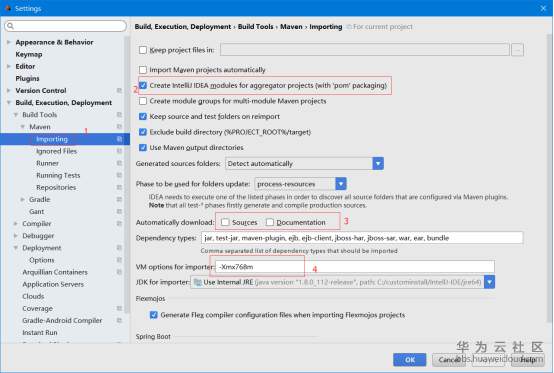Toggle Generate Flex compiler configuration files checkbox

tap(154, 315)
